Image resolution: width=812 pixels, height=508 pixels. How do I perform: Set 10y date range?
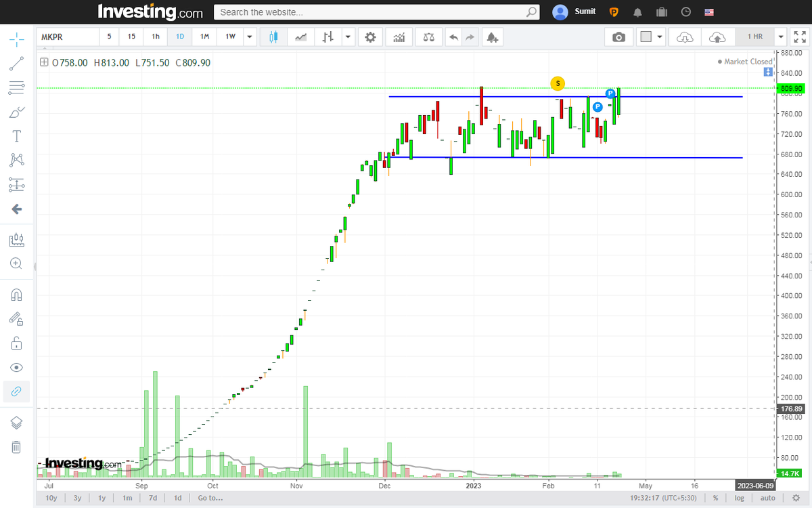tap(51, 498)
